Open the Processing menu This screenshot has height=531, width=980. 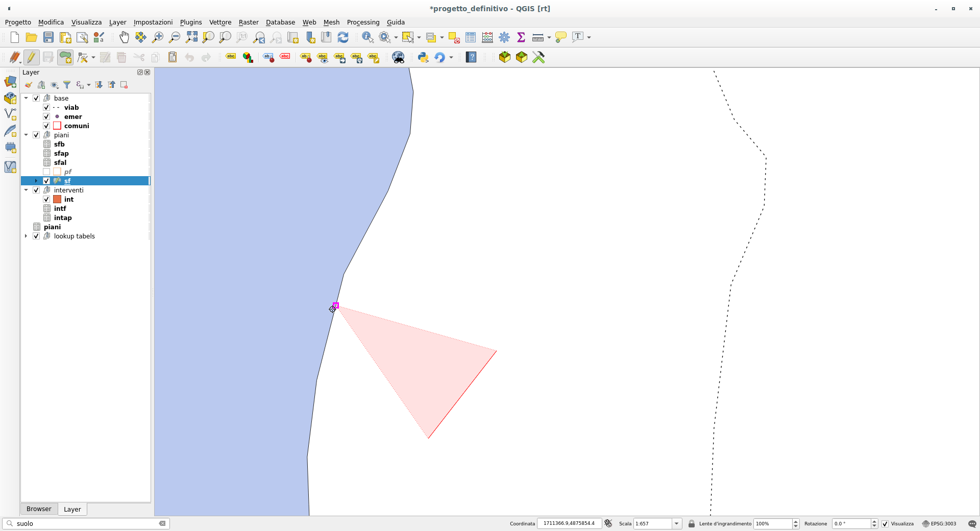(x=363, y=22)
